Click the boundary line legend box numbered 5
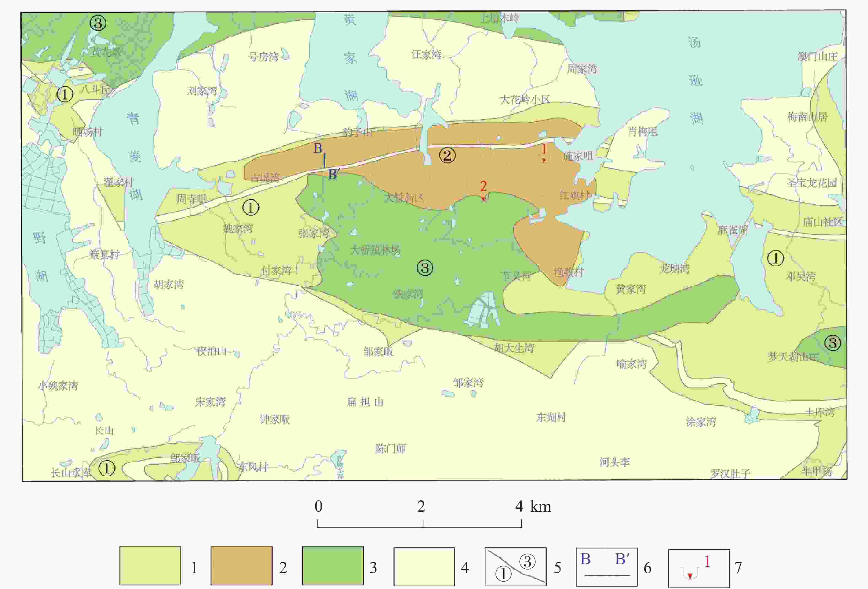 point(515,567)
